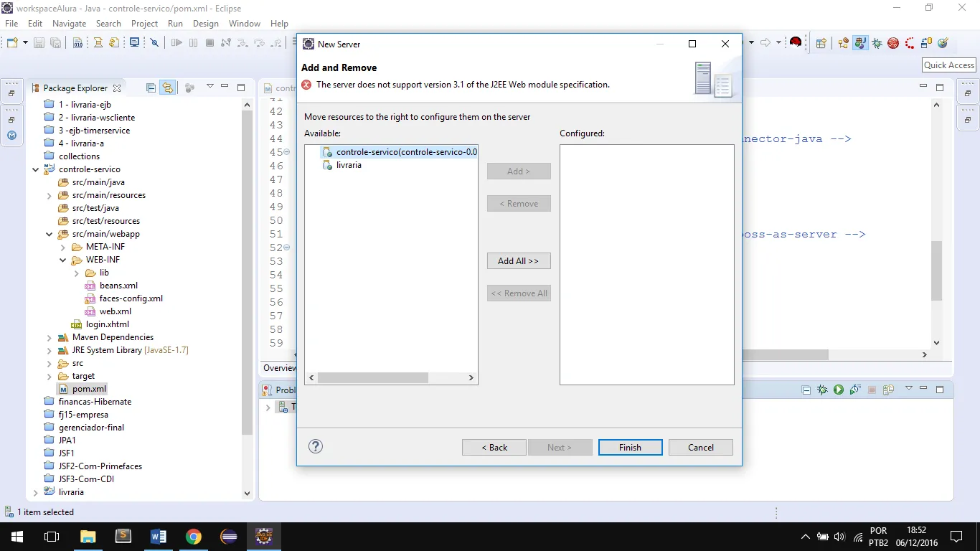Open the Package Explorer view menu arrow
This screenshot has height=551, width=980.
click(x=209, y=87)
